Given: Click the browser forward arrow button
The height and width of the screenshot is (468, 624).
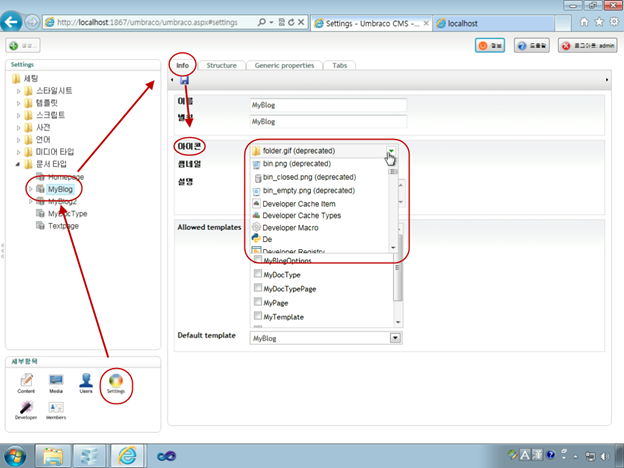Looking at the screenshot, I should tap(32, 22).
